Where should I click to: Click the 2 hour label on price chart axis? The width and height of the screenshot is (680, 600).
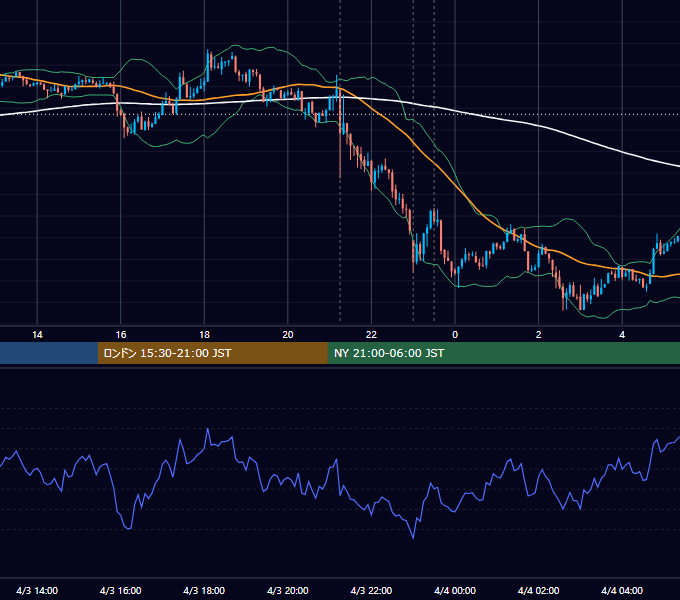click(x=539, y=335)
